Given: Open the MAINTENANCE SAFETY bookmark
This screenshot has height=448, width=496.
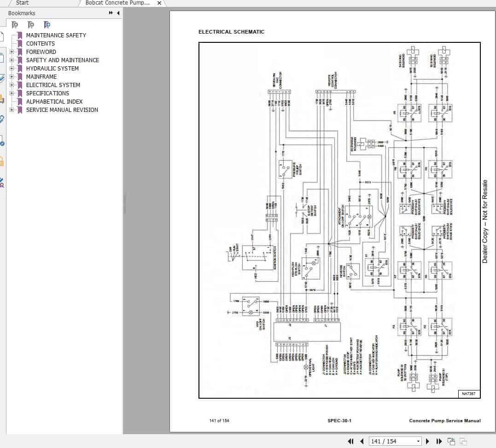Looking at the screenshot, I should pyautogui.click(x=56, y=35).
